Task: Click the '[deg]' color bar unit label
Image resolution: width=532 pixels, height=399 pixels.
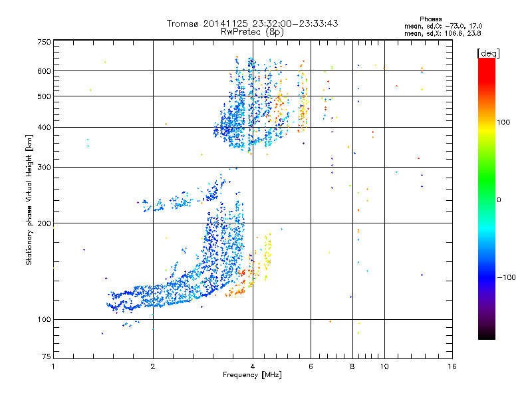Action: tap(488, 53)
